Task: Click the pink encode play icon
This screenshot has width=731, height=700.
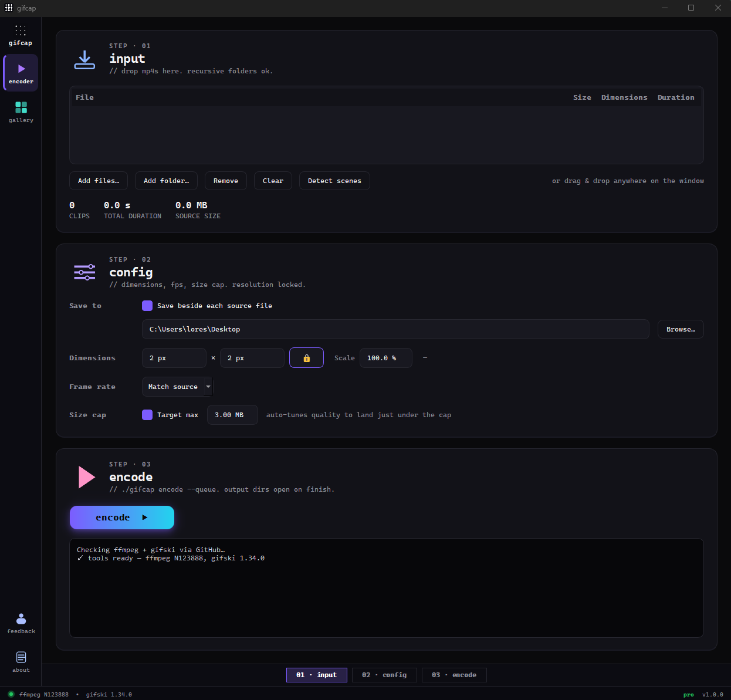Action: point(87,477)
